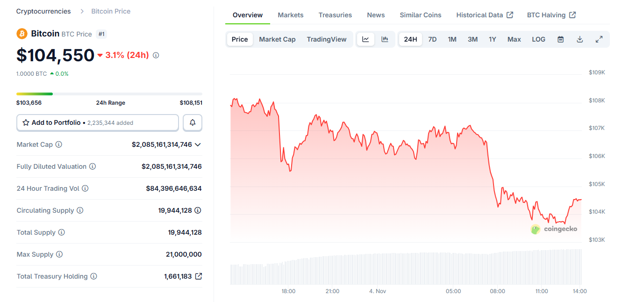Image resolution: width=644 pixels, height=302 pixels.
Task: Click the chart download icon
Action: (x=580, y=39)
